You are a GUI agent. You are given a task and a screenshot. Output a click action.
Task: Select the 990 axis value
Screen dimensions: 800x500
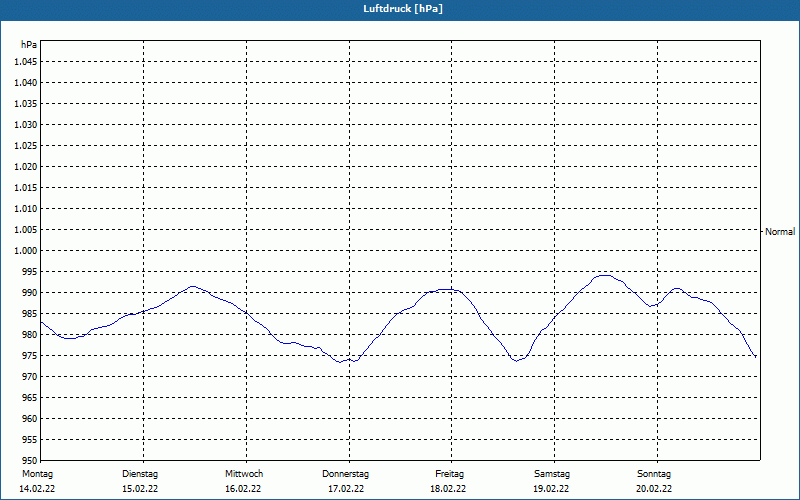tap(30, 293)
